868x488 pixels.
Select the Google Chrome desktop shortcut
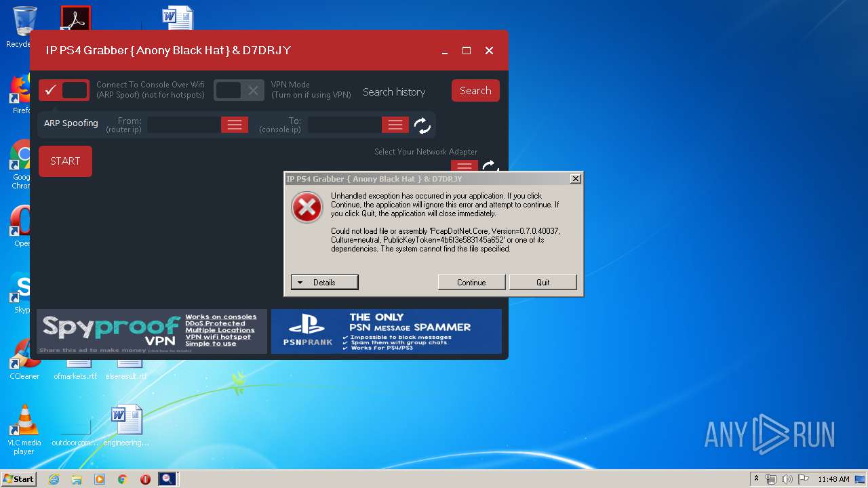coord(21,165)
